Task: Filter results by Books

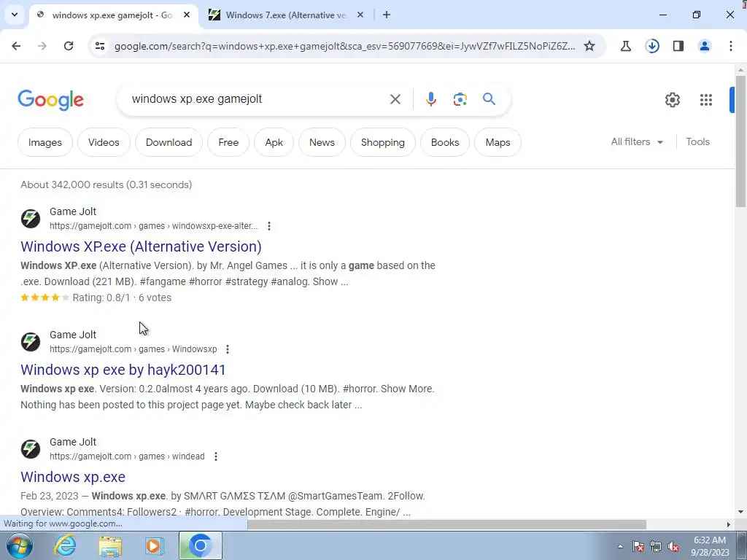Action: pos(444,142)
